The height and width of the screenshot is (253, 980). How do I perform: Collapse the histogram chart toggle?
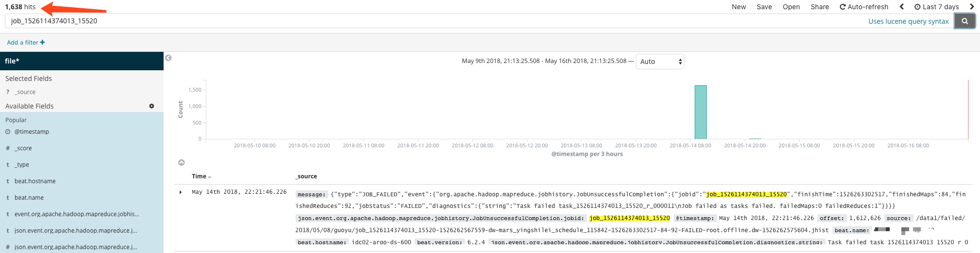pos(182,163)
